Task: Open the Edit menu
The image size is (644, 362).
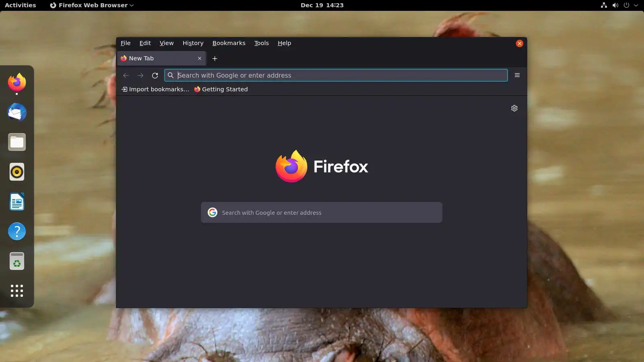Action: (145, 43)
